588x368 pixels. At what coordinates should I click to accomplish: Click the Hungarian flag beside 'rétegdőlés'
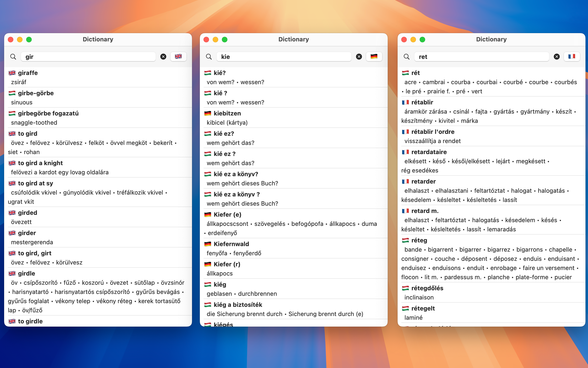[x=405, y=288]
